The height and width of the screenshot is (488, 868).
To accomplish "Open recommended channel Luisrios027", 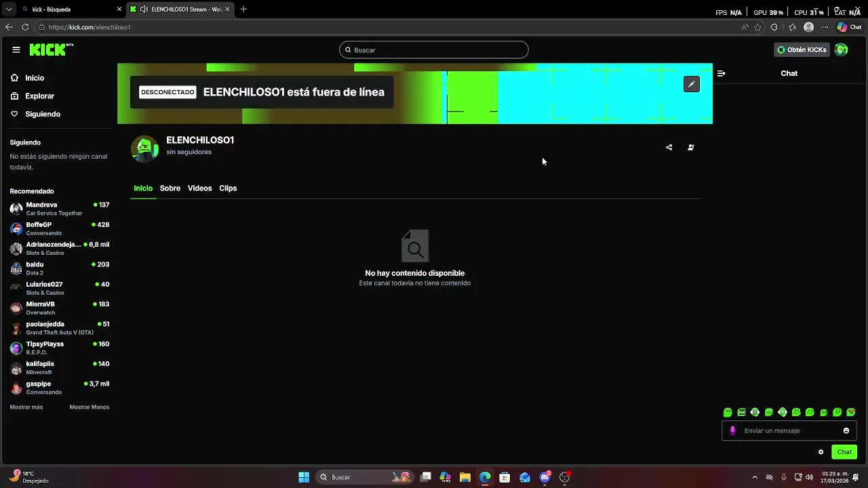I will [60, 288].
